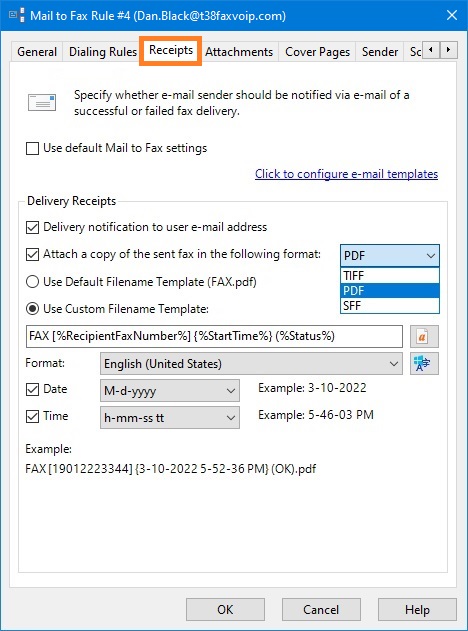Image resolution: width=468 pixels, height=631 pixels.
Task: Enable Use default Mail to Fax settings
Action: 32,148
